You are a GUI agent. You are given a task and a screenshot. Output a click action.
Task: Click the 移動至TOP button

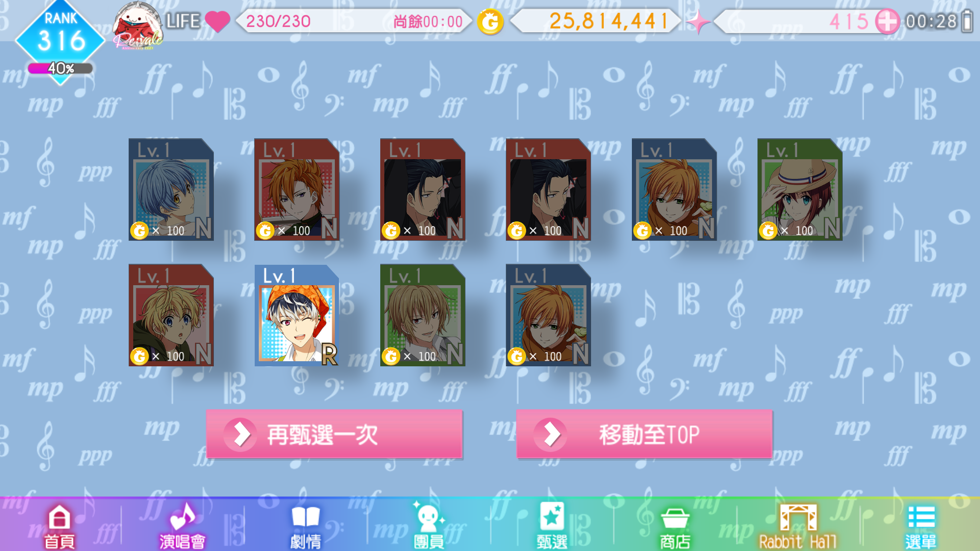(644, 434)
